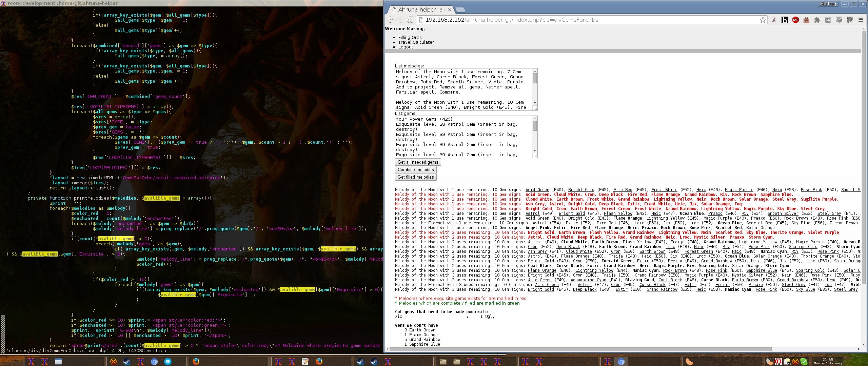
Task: Click the CSS checkmark extension icon
Action: click(x=839, y=20)
